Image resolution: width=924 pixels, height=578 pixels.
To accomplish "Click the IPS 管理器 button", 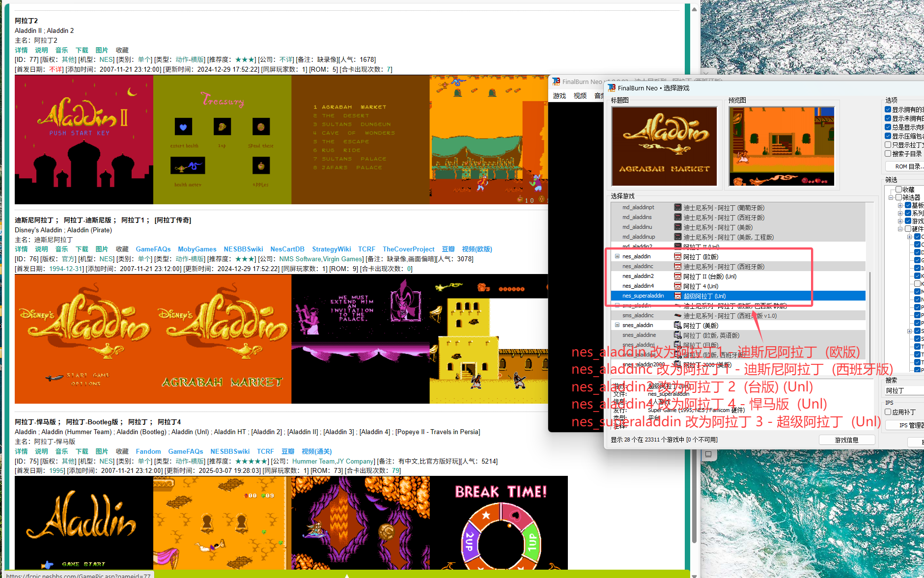I will [x=905, y=425].
